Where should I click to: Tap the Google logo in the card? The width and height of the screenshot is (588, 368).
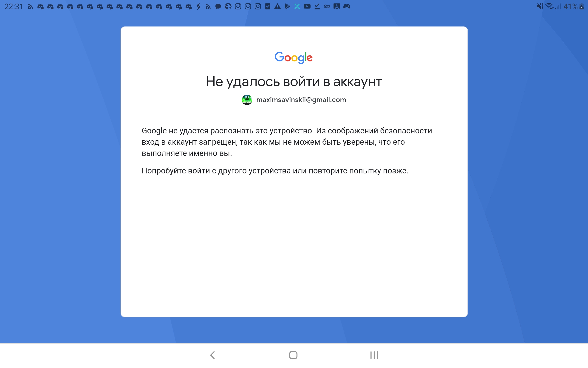click(x=294, y=58)
